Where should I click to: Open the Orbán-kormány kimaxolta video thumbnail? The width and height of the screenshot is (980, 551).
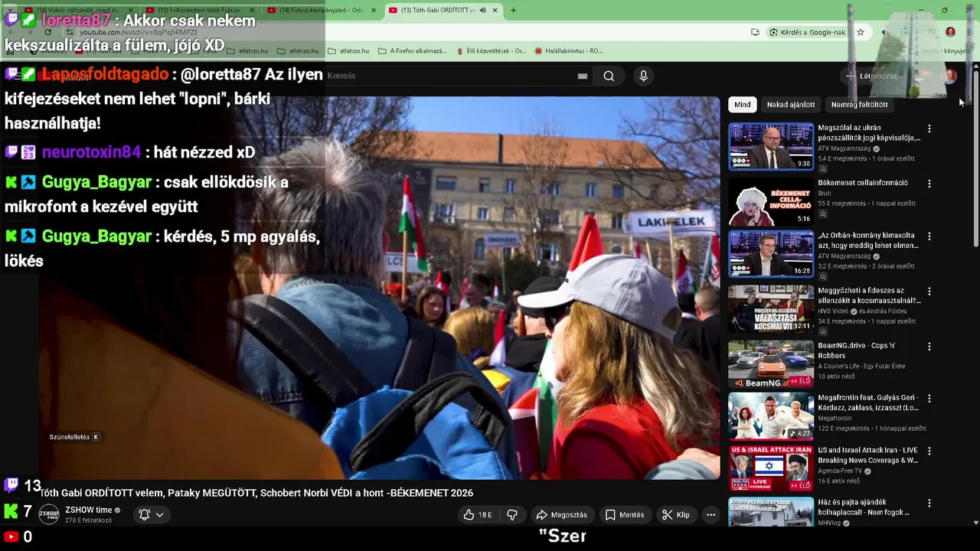click(771, 254)
